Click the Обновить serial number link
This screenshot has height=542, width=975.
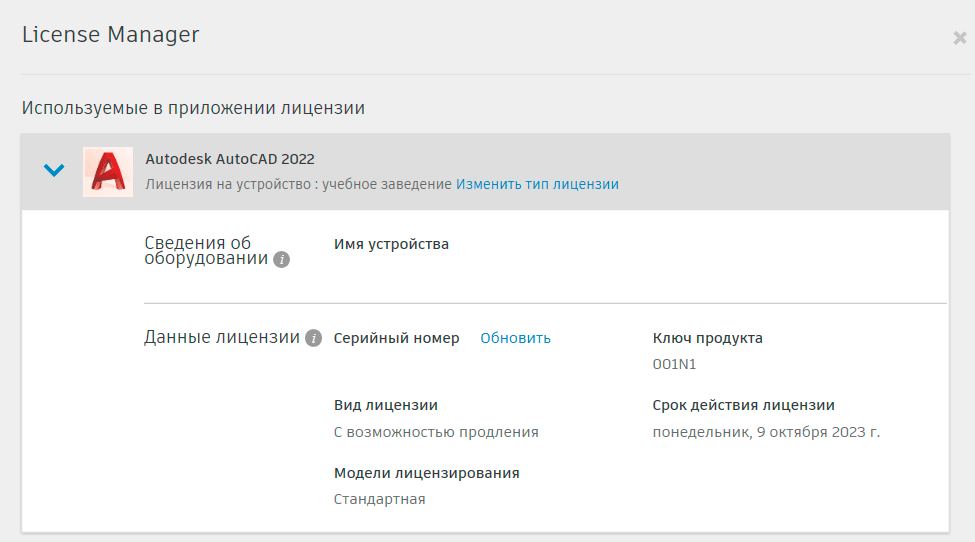tap(515, 338)
